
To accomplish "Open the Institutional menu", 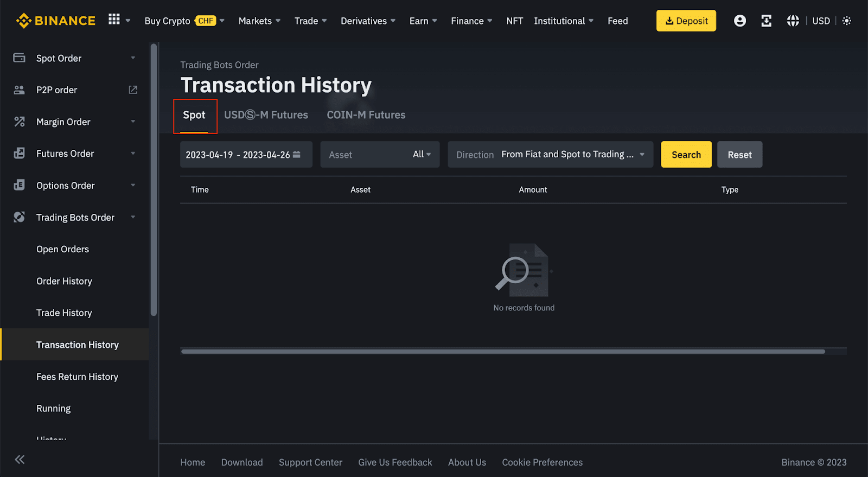I will click(x=564, y=21).
